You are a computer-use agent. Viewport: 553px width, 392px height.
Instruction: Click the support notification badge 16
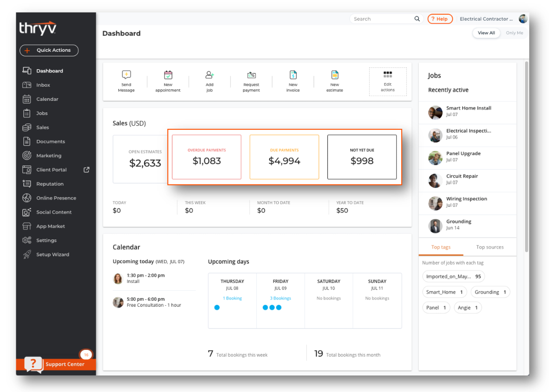[x=86, y=355]
